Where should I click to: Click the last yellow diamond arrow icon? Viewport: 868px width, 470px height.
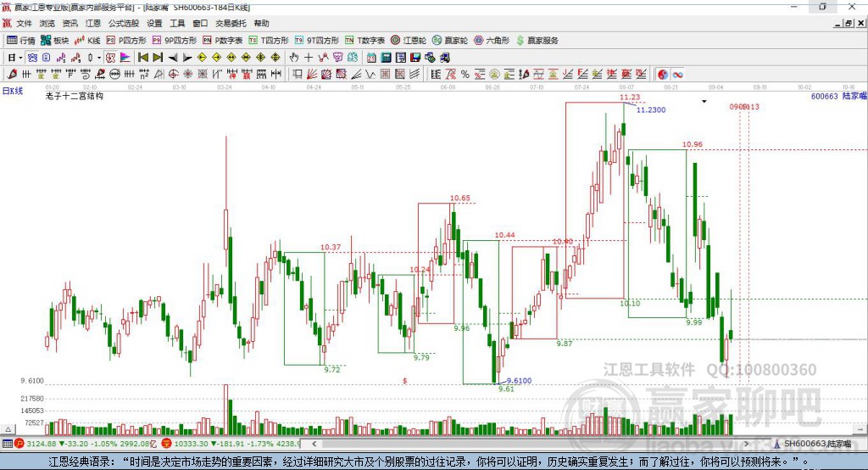tap(275, 58)
